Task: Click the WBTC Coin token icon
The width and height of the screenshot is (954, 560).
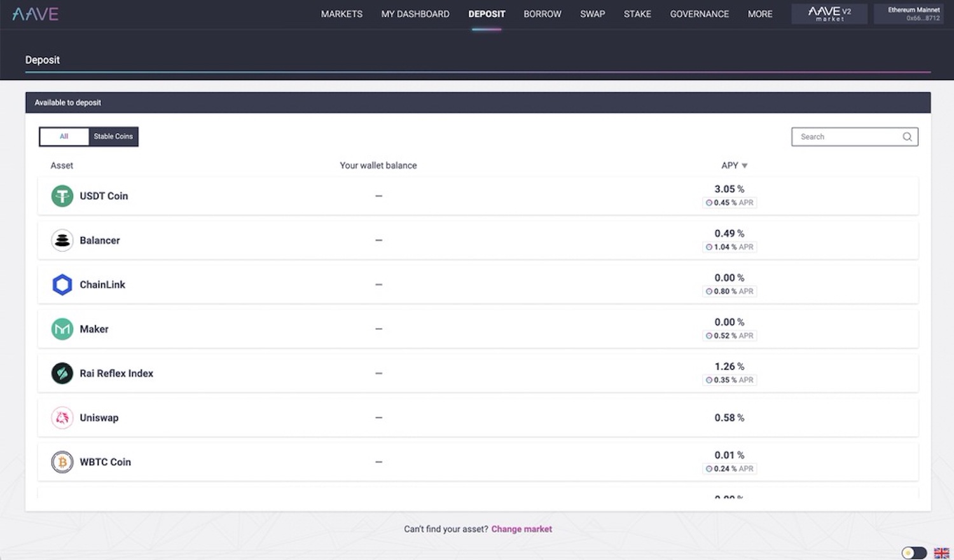Action: [62, 462]
